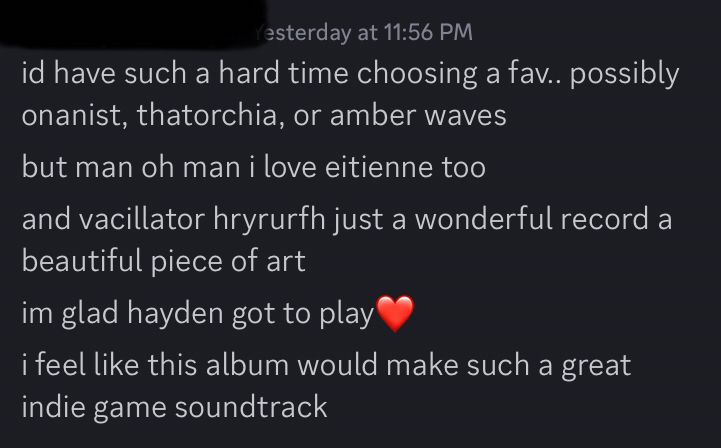Click the "Yesterday at 11:56 PM" timestamp
This screenshot has height=448, width=721.
pos(364,32)
